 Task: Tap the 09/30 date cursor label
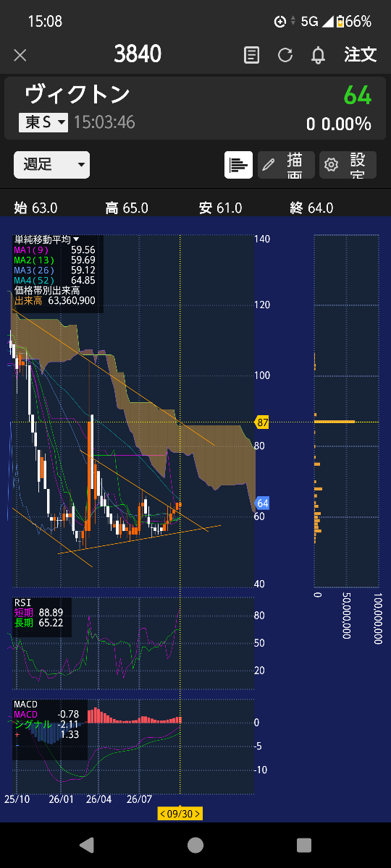[x=180, y=814]
